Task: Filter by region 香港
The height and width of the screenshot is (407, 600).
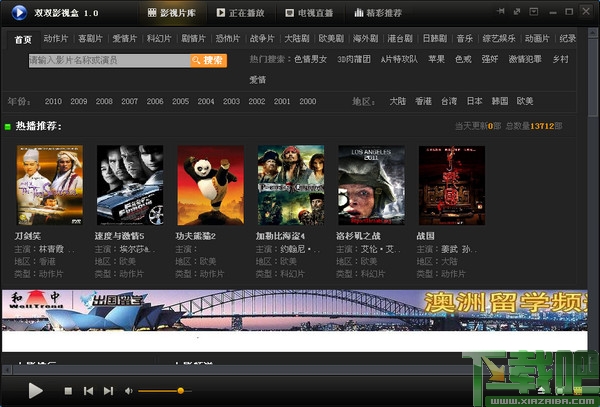Action: click(423, 101)
